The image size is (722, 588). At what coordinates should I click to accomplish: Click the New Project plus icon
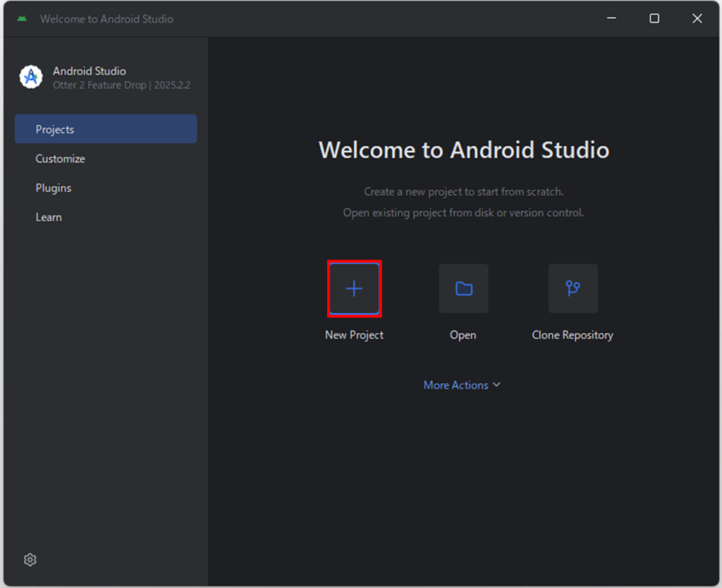[x=354, y=288]
